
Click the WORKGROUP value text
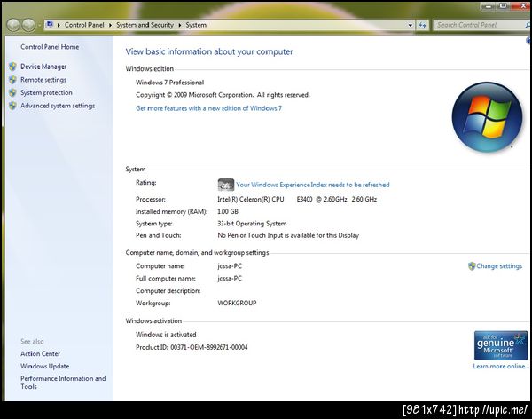[237, 303]
